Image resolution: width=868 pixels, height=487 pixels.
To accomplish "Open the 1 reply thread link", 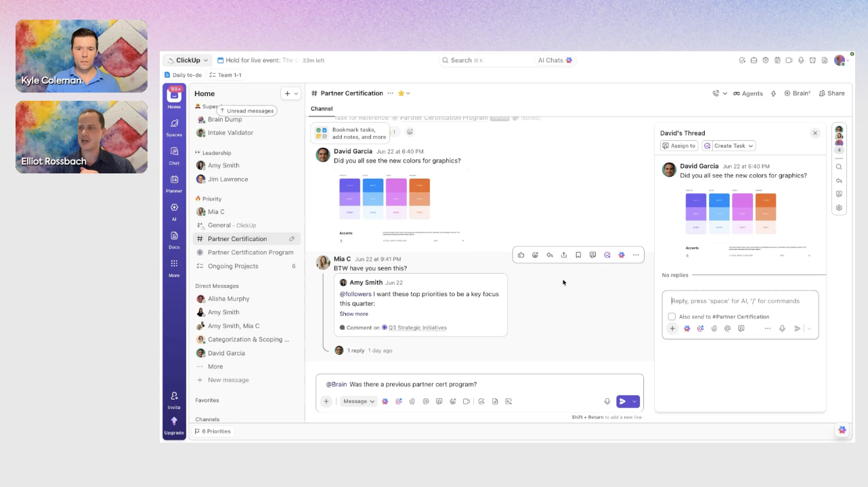I will [356, 351].
